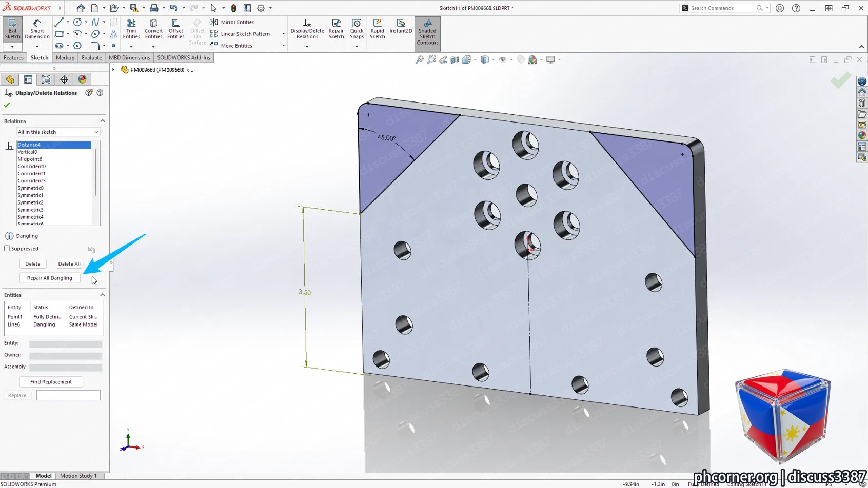Click the Options gear icon

pyautogui.click(x=261, y=8)
